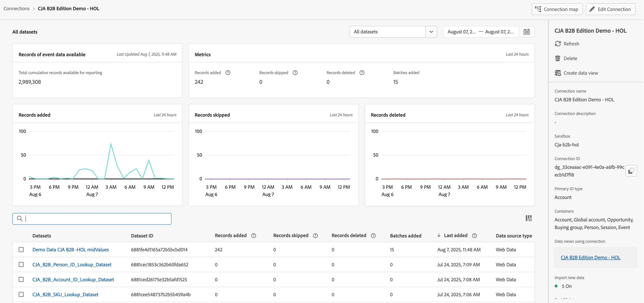Click the Dataset ID column header
Viewport: 644px width, 303px height.
tap(142, 236)
